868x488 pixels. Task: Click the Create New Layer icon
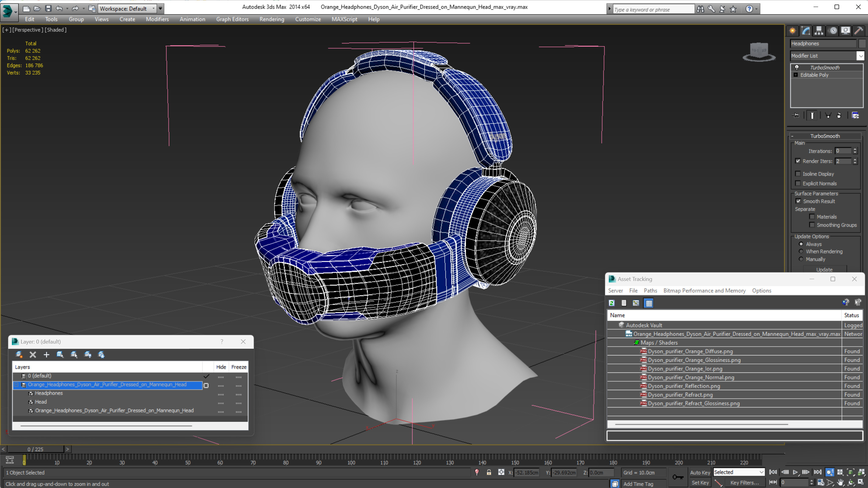click(x=19, y=354)
